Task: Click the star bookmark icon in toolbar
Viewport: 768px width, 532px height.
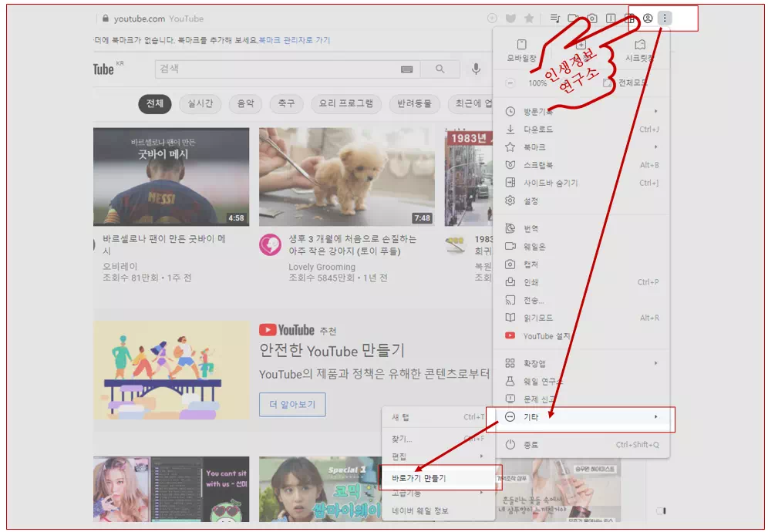Action: (x=530, y=17)
